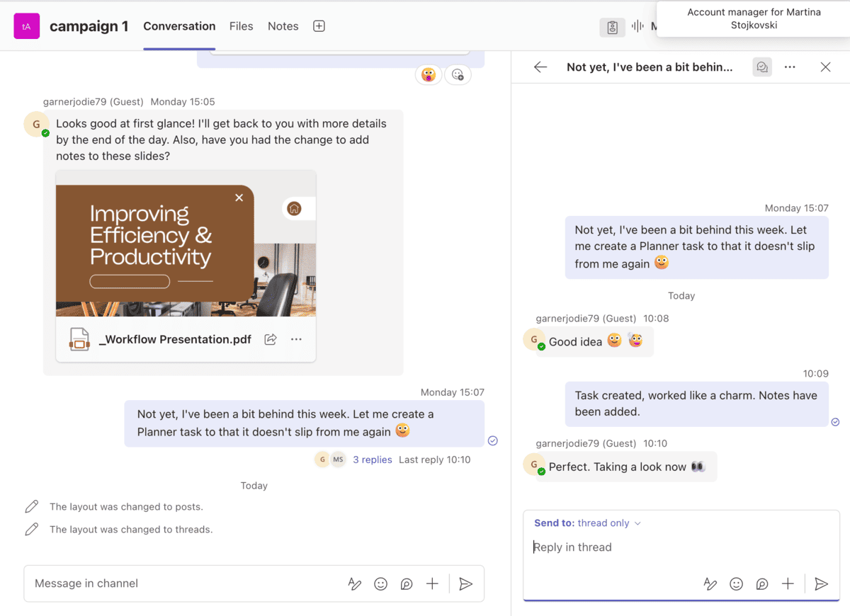Image resolution: width=850 pixels, height=616 pixels.
Task: Click the plus icon to add a new tab
Action: [x=319, y=26]
